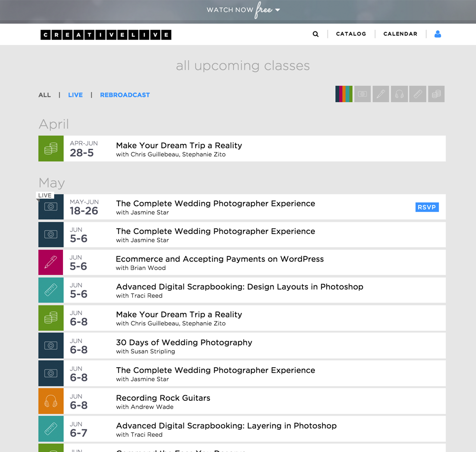Click the JUN 6-7 date
Viewport: 476px width, 452px height.
tap(79, 429)
